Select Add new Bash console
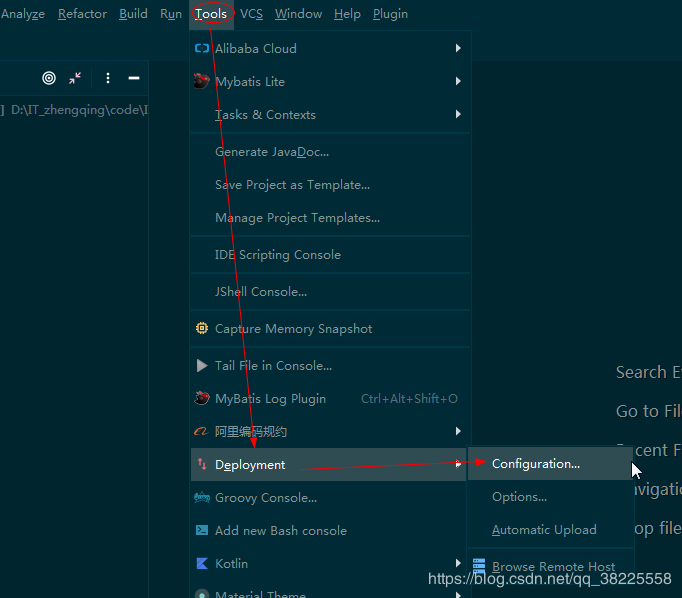 point(328,531)
